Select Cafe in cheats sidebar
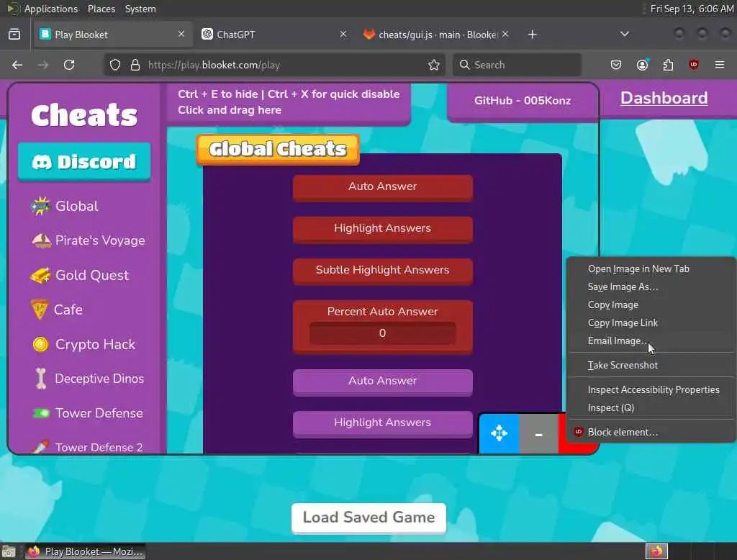The width and height of the screenshot is (737, 560). 56,310
